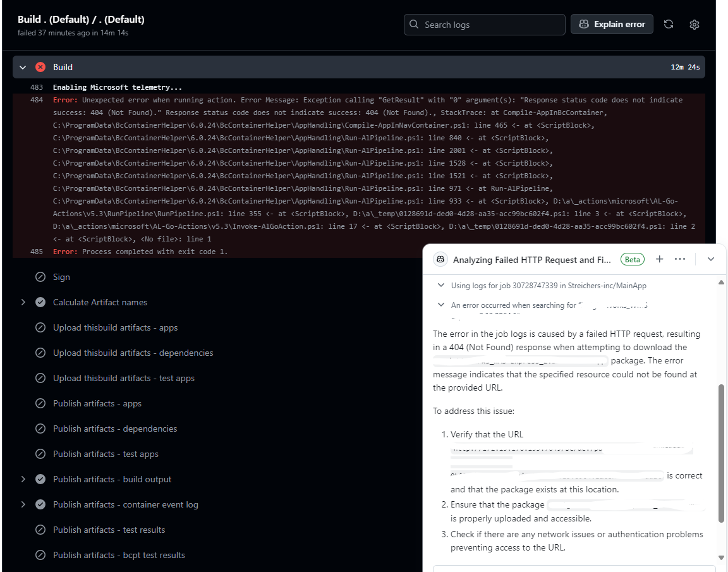Click skipped icon beside Publish artifacts - dependencies
Image resolution: width=728 pixels, height=572 pixels.
click(x=40, y=429)
